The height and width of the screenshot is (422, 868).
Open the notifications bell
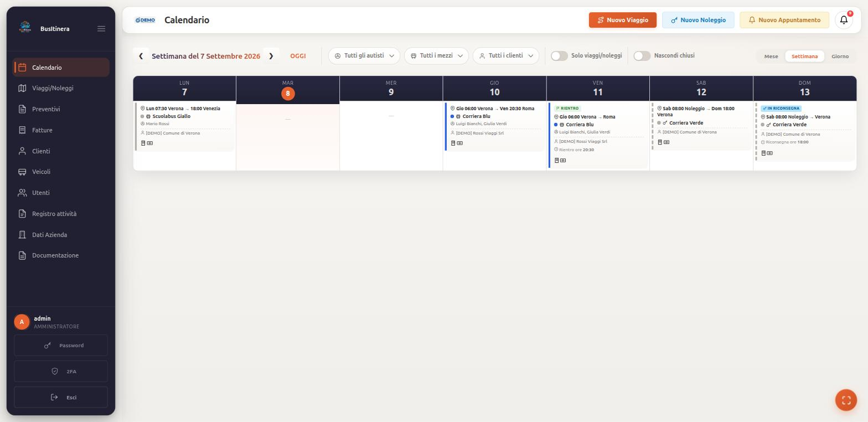tap(844, 20)
